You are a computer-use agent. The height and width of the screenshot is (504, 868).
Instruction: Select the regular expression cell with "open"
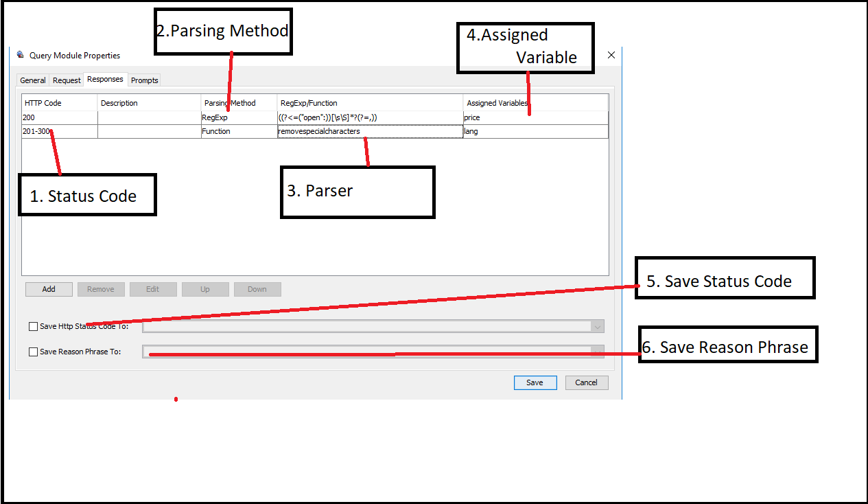point(371,117)
